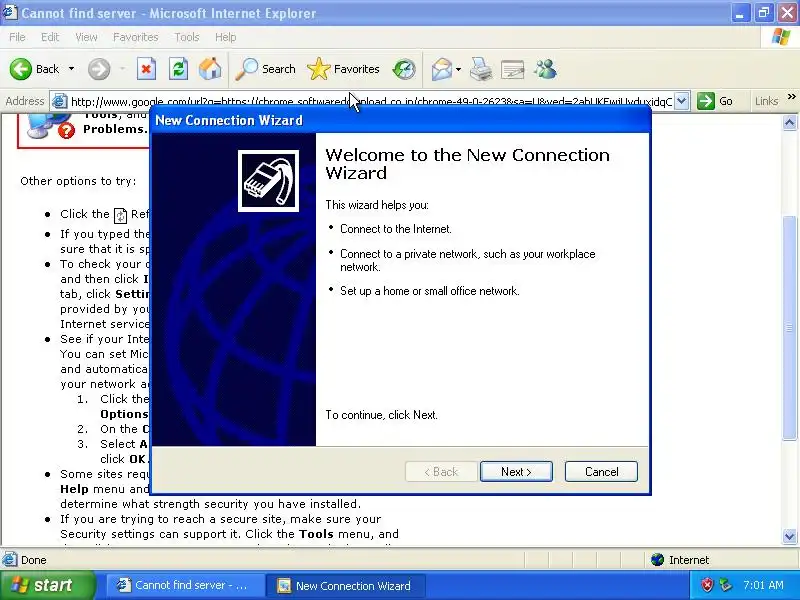Open the Search toolbar button
The height and width of the screenshot is (600, 800).
click(x=265, y=69)
